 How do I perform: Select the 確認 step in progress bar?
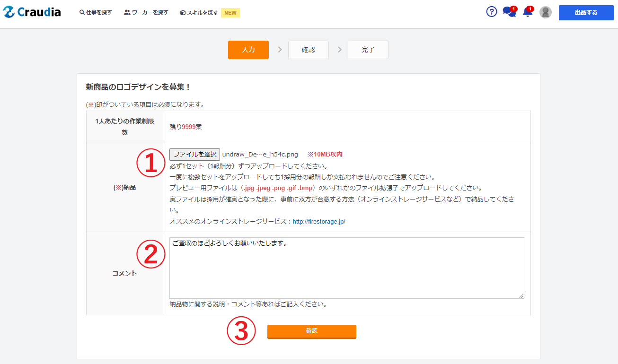309,50
